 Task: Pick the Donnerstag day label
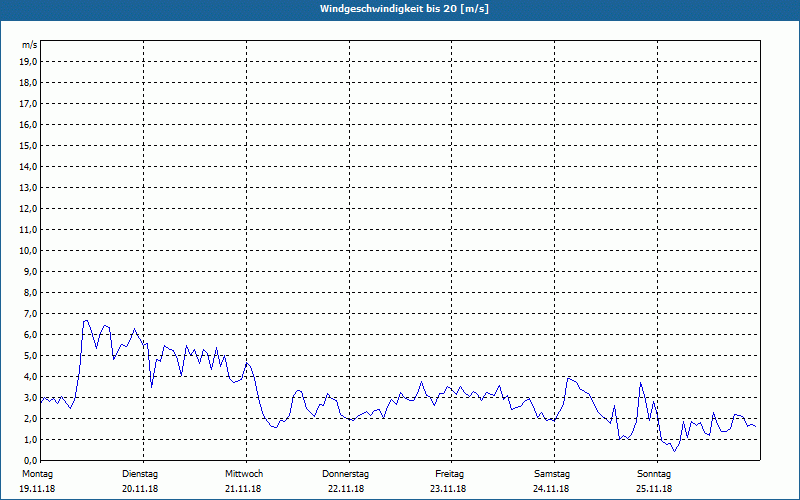point(346,473)
